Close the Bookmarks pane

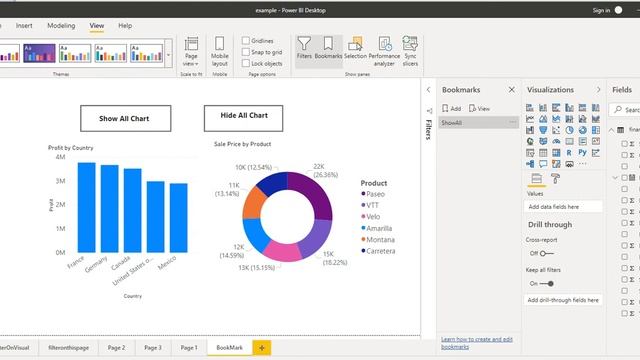click(x=511, y=90)
